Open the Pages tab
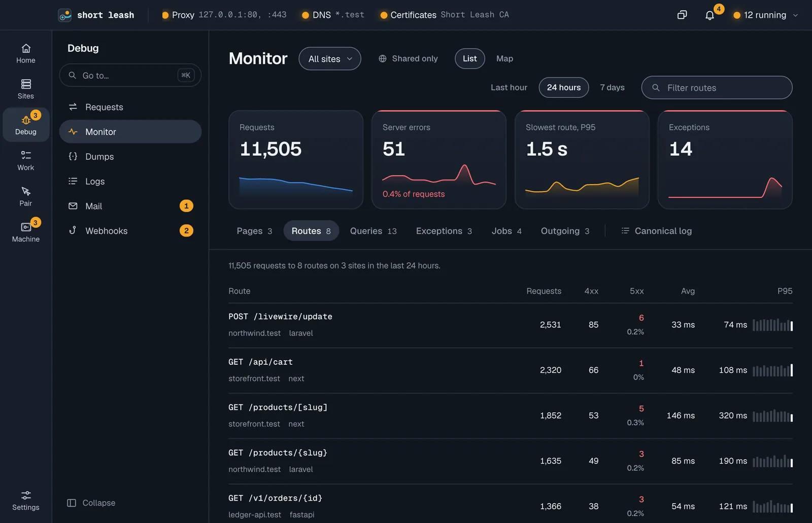Screen dimensions: 812x523 click(254, 231)
